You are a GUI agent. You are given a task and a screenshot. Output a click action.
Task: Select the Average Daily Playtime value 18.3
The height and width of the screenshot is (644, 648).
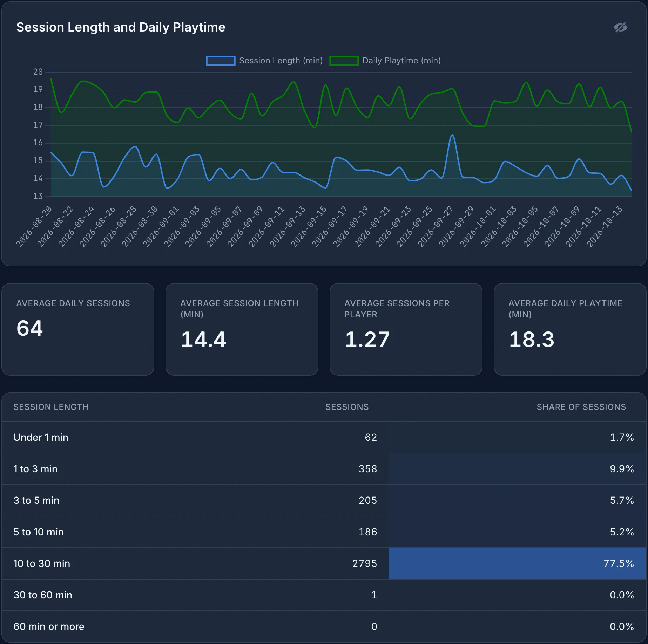click(x=532, y=340)
